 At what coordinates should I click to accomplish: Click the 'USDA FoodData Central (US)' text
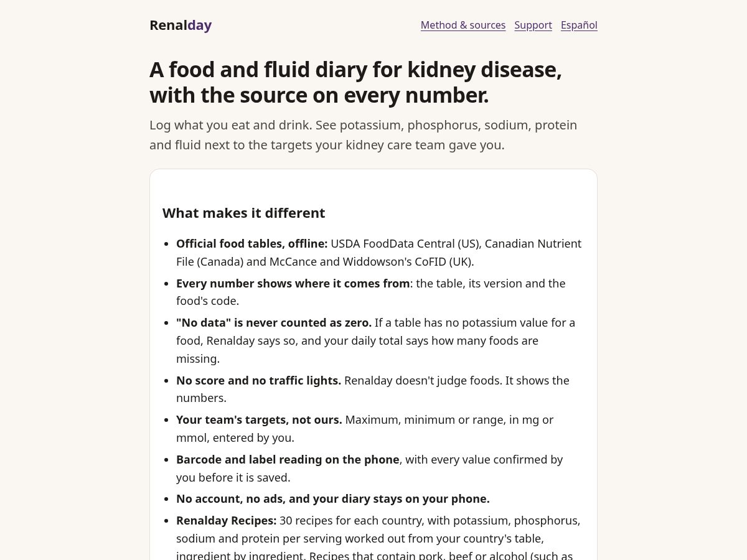(x=405, y=244)
